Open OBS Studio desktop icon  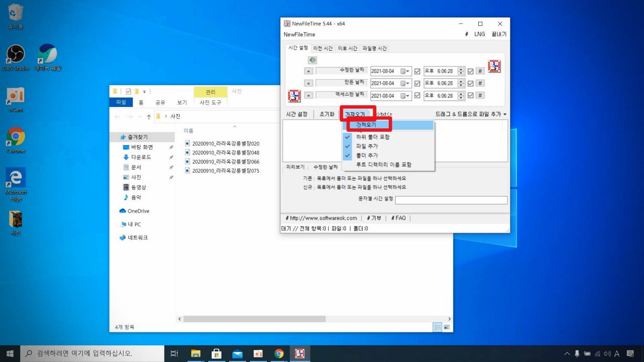[15, 58]
